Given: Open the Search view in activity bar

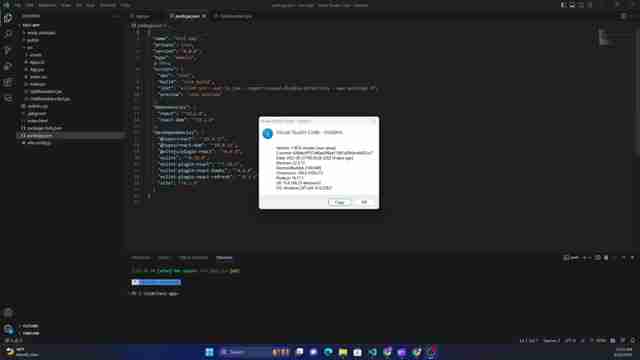Looking at the screenshot, I should click(8, 34).
